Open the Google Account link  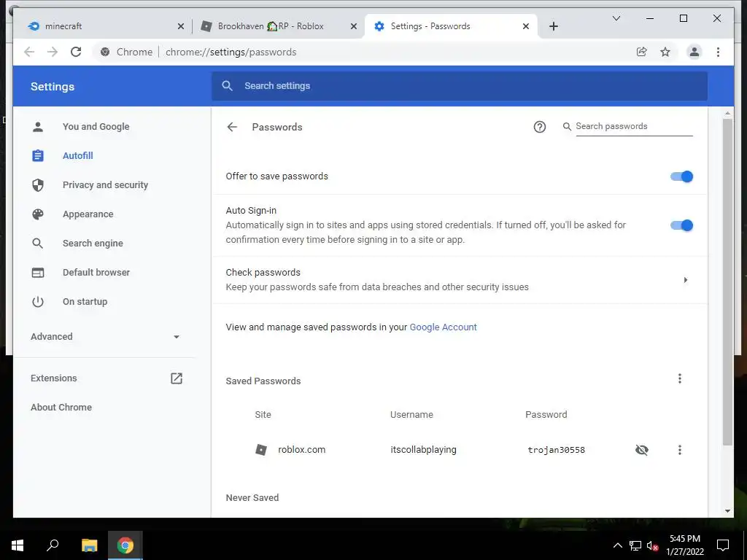coord(443,327)
